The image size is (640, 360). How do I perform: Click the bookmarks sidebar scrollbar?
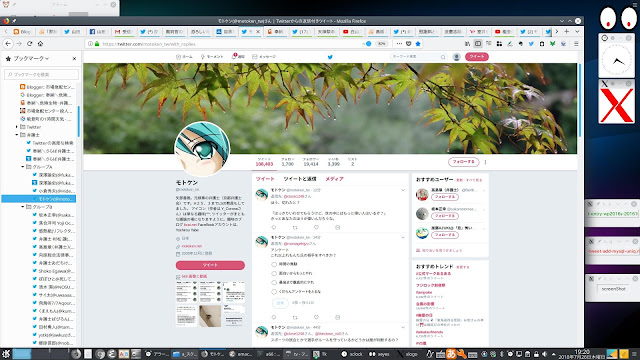[78, 122]
